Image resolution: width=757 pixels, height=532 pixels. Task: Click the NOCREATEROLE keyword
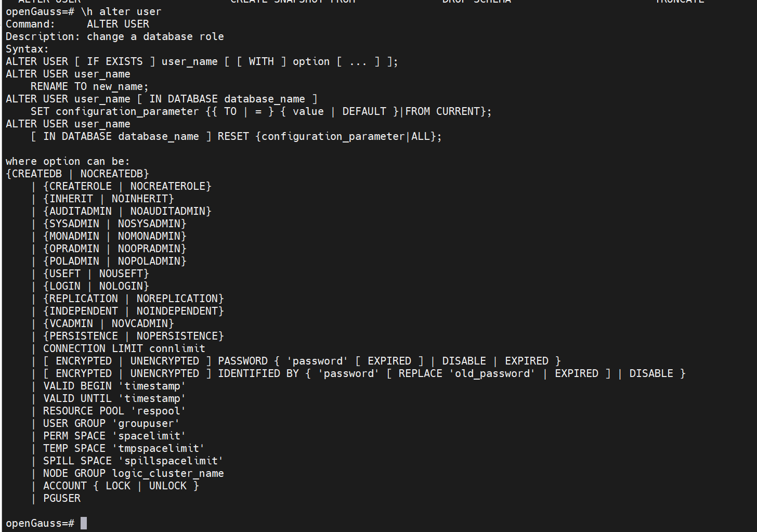pos(167,186)
